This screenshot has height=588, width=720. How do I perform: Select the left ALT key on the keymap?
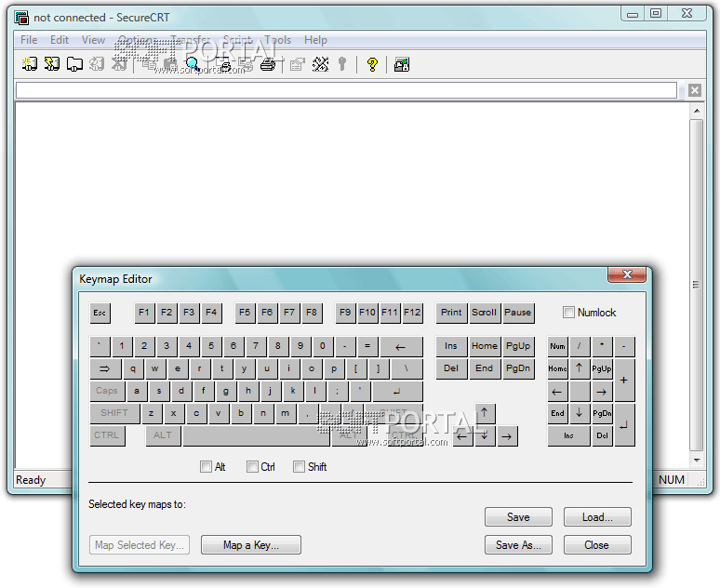point(163,435)
